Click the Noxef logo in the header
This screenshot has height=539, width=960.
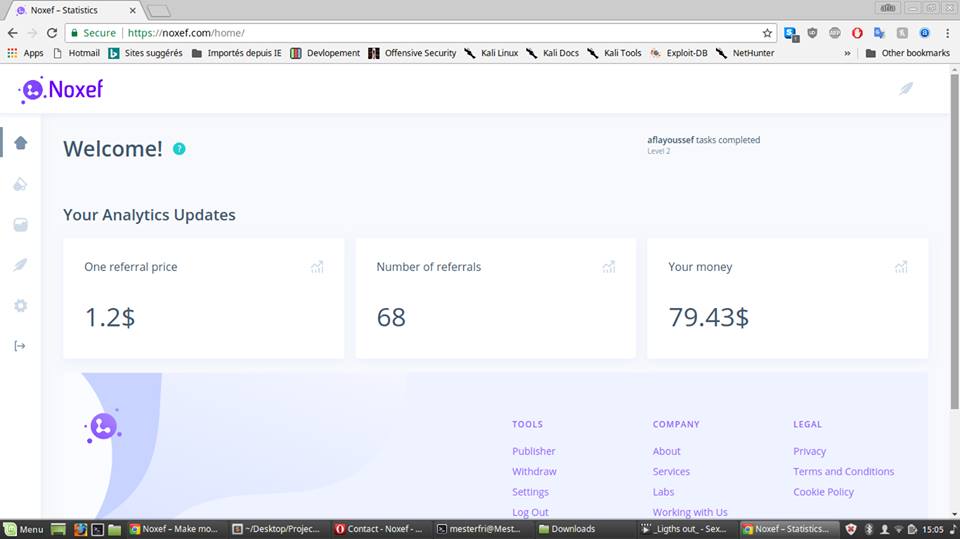point(61,89)
